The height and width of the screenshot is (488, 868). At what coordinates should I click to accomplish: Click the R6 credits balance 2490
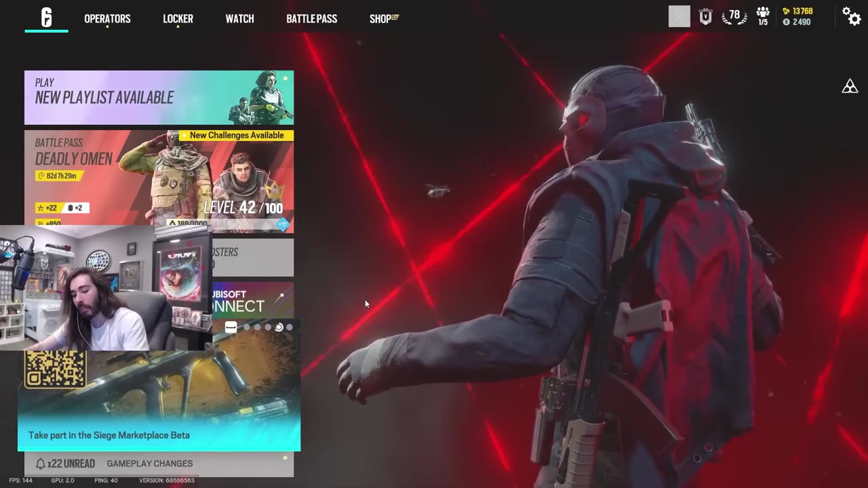797,22
